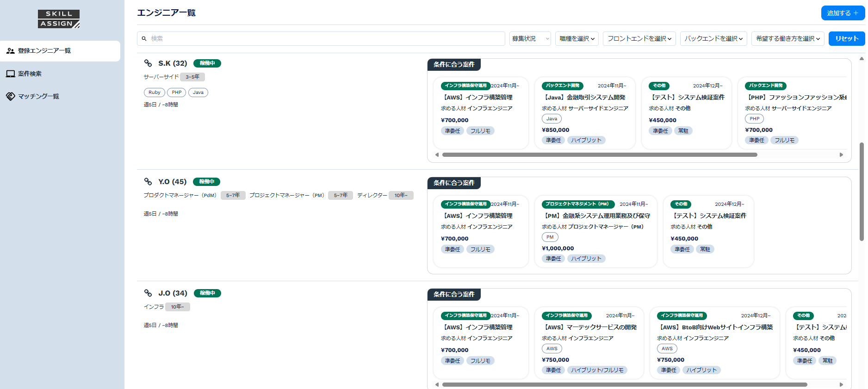Open the 【Java】金融取引システム開発 project card
Image resolution: width=868 pixels, height=389 pixels.
tap(585, 113)
